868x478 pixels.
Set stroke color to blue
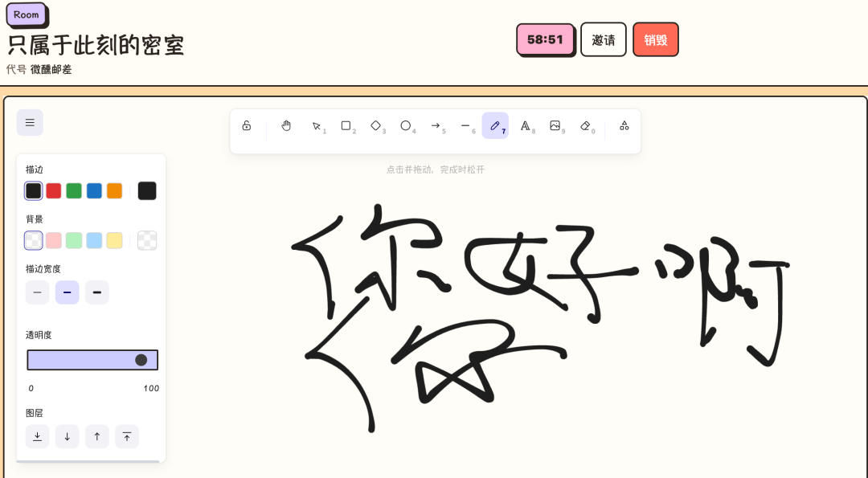pos(94,191)
